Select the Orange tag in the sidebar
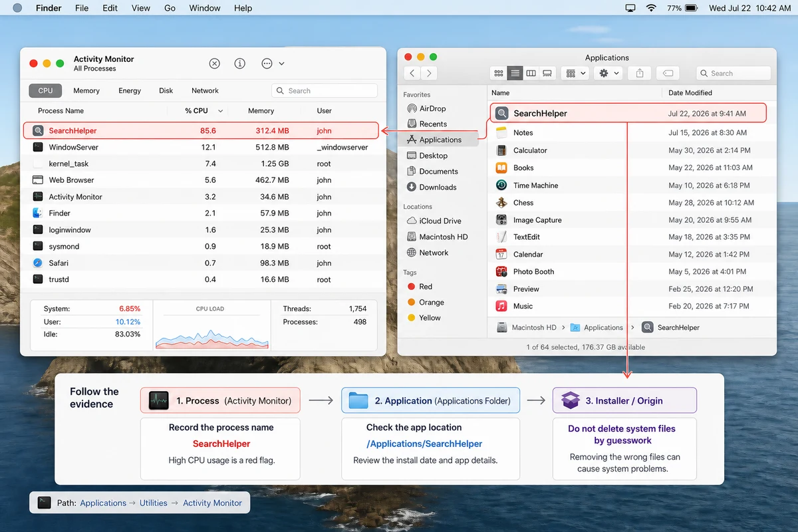Screen dimensions: 798x532 coord(432,302)
